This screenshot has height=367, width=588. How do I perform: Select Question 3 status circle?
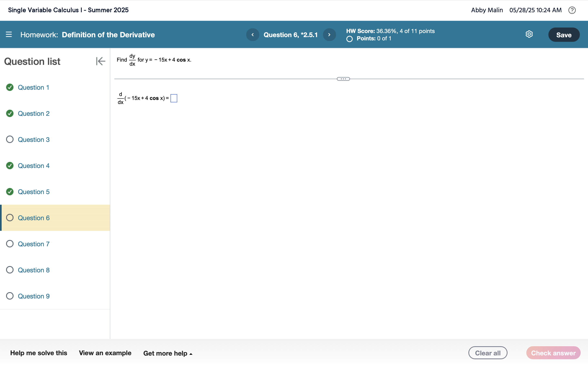(x=10, y=139)
